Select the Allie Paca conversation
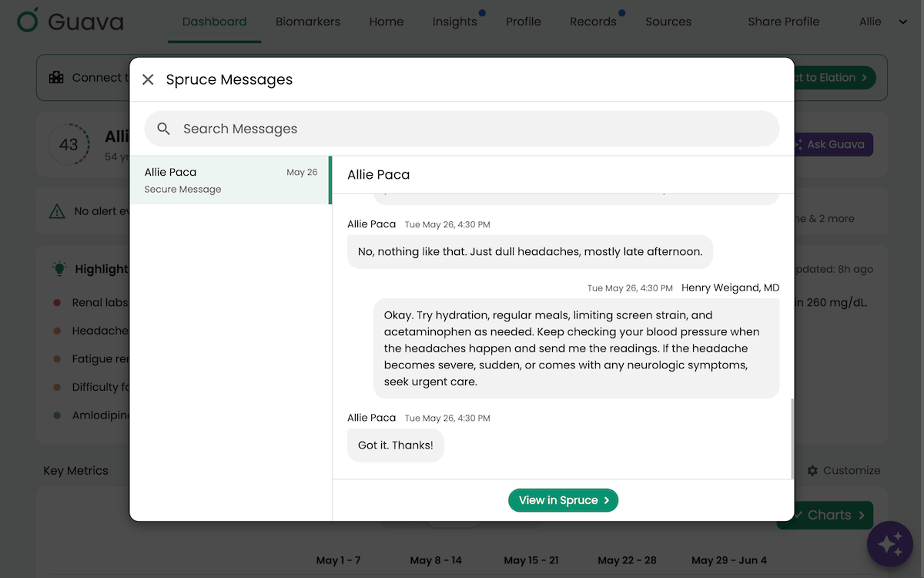This screenshot has height=578, width=924. [230, 180]
